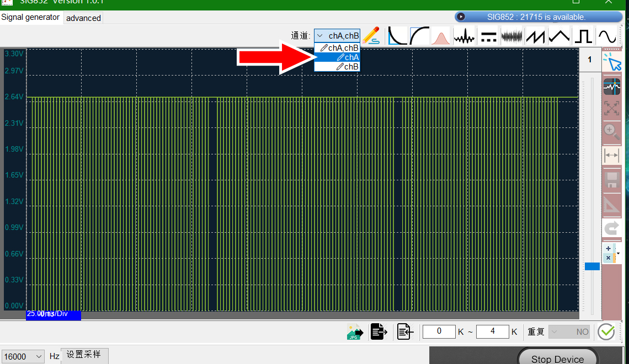Open the triangle ruler tool

[612, 205]
